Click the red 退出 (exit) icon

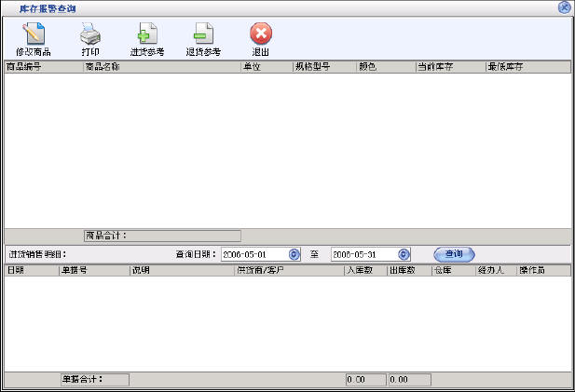pos(261,35)
